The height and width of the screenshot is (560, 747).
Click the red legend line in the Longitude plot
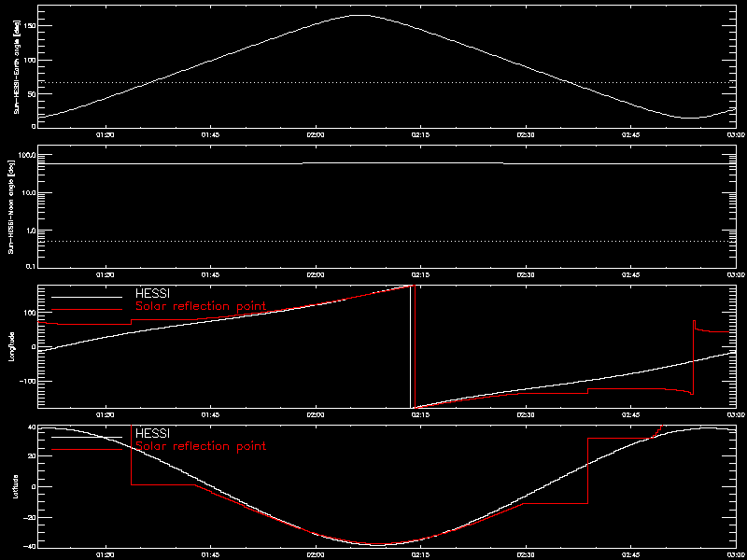87,309
